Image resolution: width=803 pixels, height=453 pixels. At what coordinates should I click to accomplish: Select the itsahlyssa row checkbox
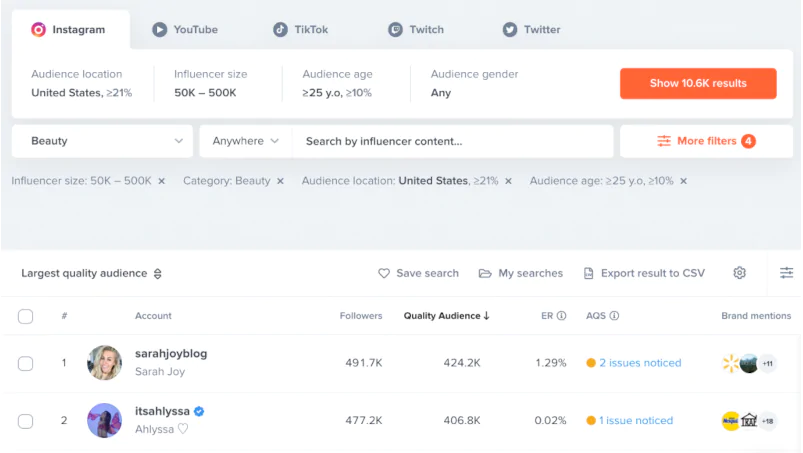(26, 421)
